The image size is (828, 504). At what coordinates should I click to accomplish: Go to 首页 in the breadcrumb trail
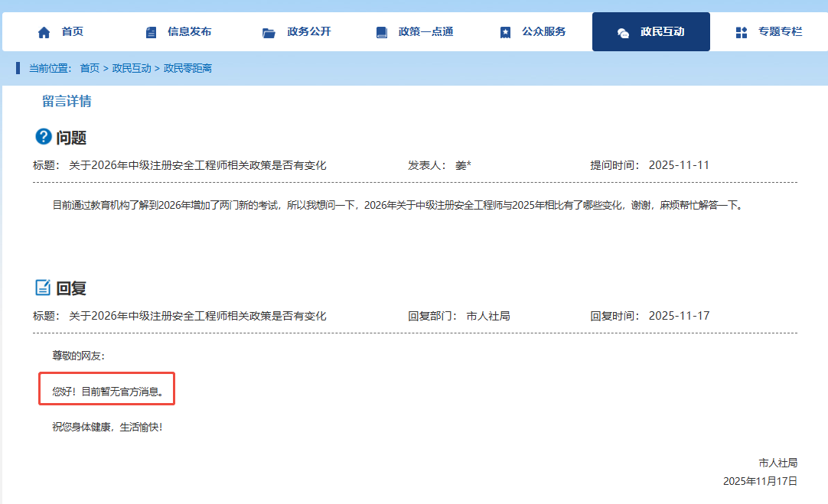[90, 68]
